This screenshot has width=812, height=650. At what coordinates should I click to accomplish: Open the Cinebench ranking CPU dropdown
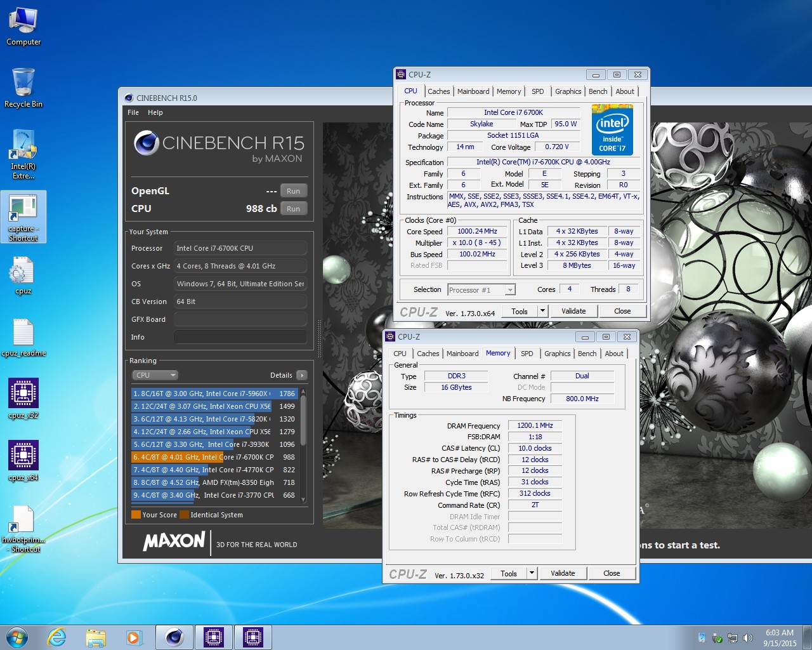pos(155,375)
